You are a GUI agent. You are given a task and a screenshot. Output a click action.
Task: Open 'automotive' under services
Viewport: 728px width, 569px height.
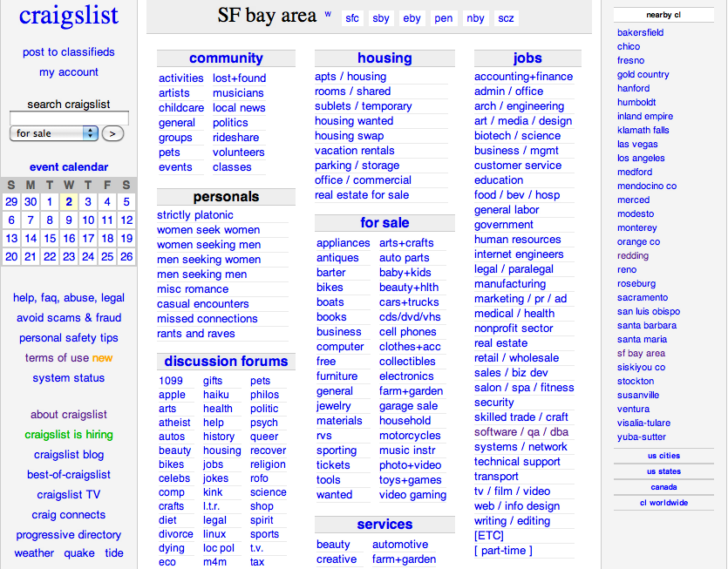[x=400, y=544]
